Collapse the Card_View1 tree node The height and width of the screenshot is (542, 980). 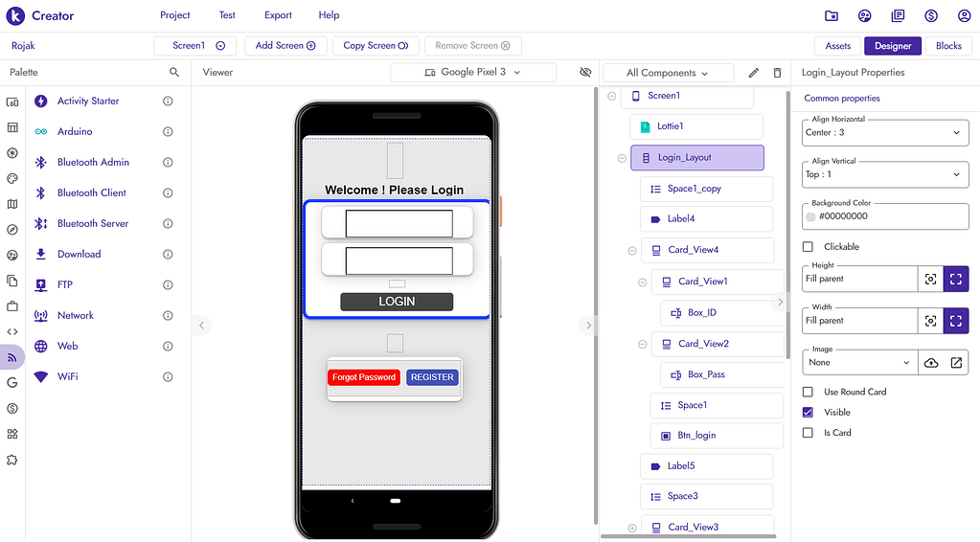pyautogui.click(x=642, y=282)
